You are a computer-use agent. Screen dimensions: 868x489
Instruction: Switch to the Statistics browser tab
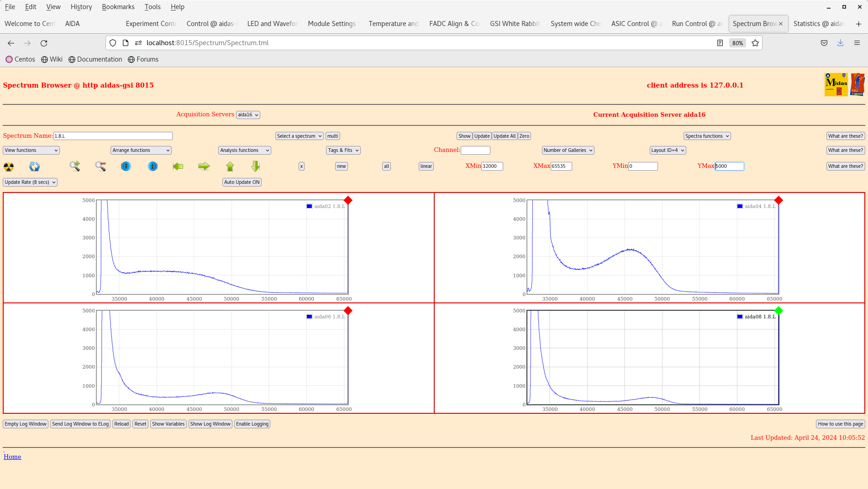pos(819,23)
